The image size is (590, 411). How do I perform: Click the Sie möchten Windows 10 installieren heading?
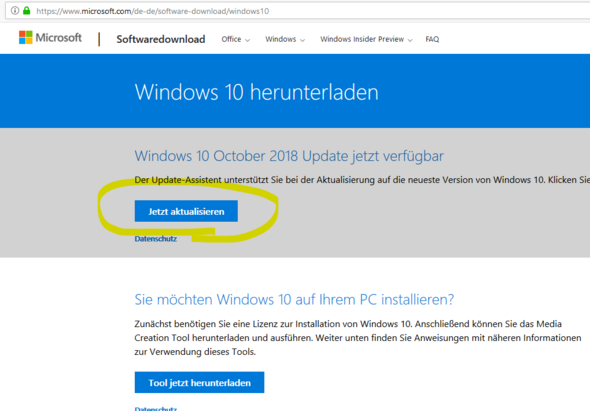294,300
